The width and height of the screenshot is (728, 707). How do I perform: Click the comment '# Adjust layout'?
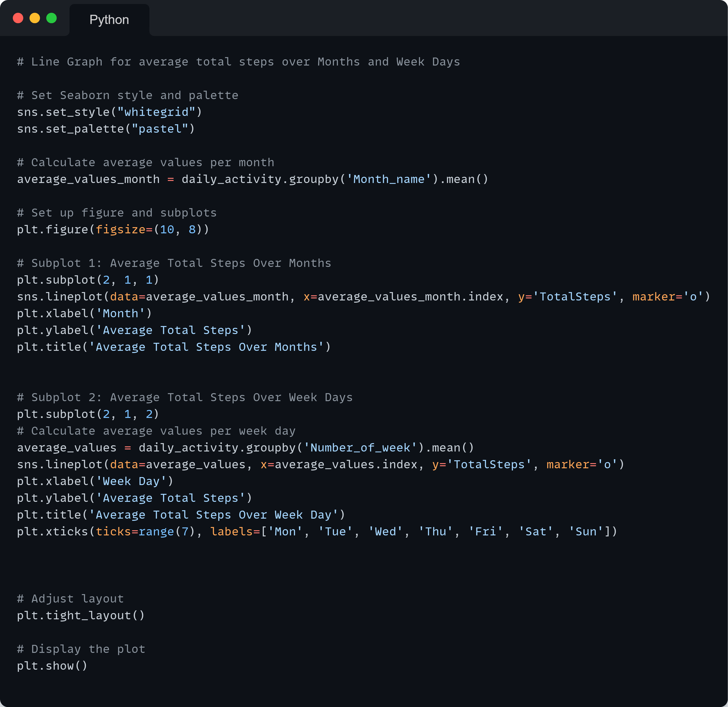pyautogui.click(x=71, y=599)
